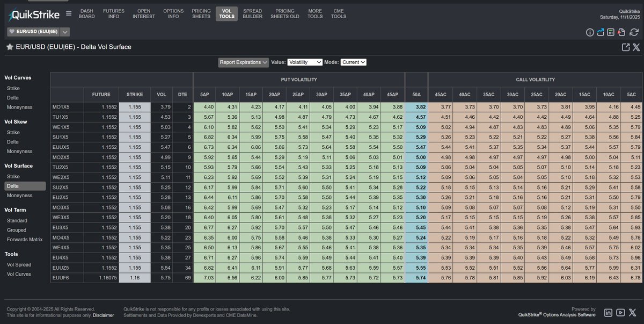Select Moneyness under Vol Skew
The height and width of the screenshot is (324, 644).
click(19, 151)
